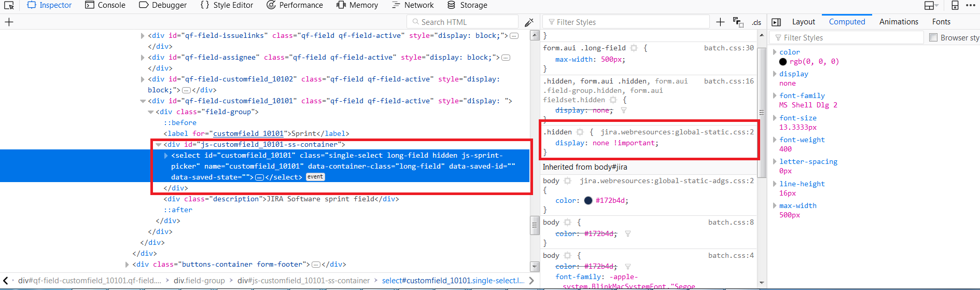
Task: Open the Network tab
Action: 413,5
